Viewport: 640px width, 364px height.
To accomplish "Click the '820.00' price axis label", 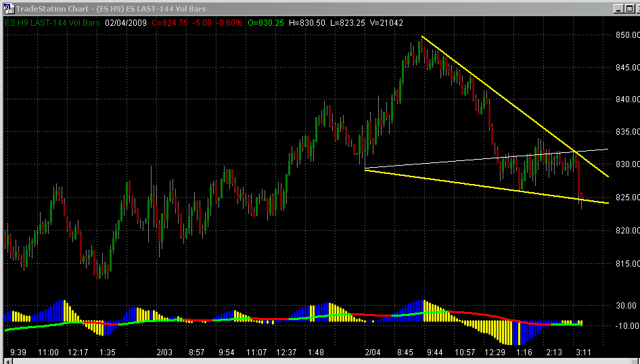I will coord(627,231).
